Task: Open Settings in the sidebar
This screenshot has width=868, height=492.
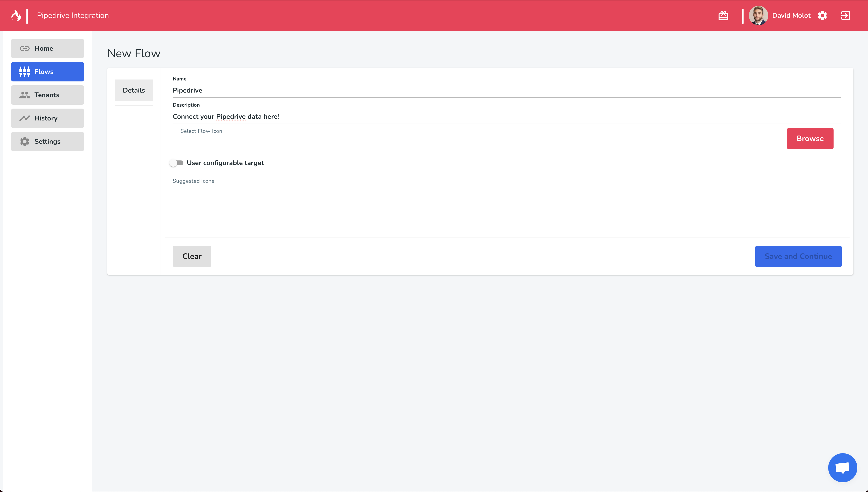Action: [47, 142]
